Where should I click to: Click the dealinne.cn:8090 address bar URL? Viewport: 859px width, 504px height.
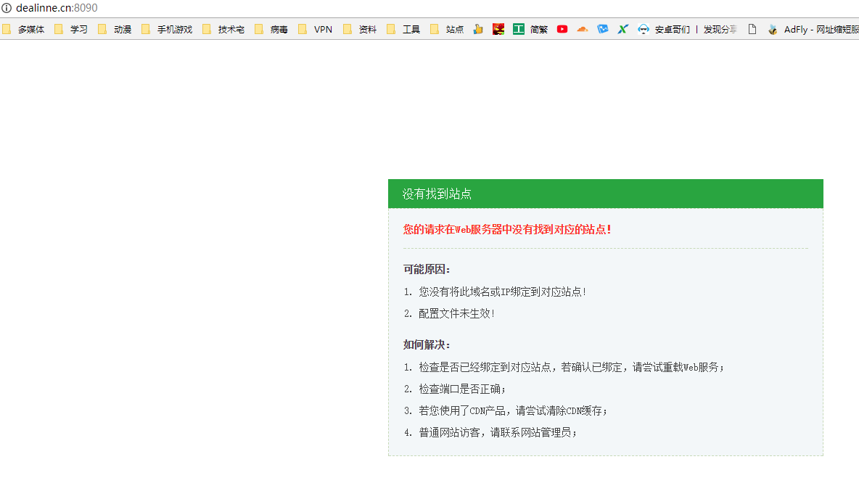[x=57, y=8]
